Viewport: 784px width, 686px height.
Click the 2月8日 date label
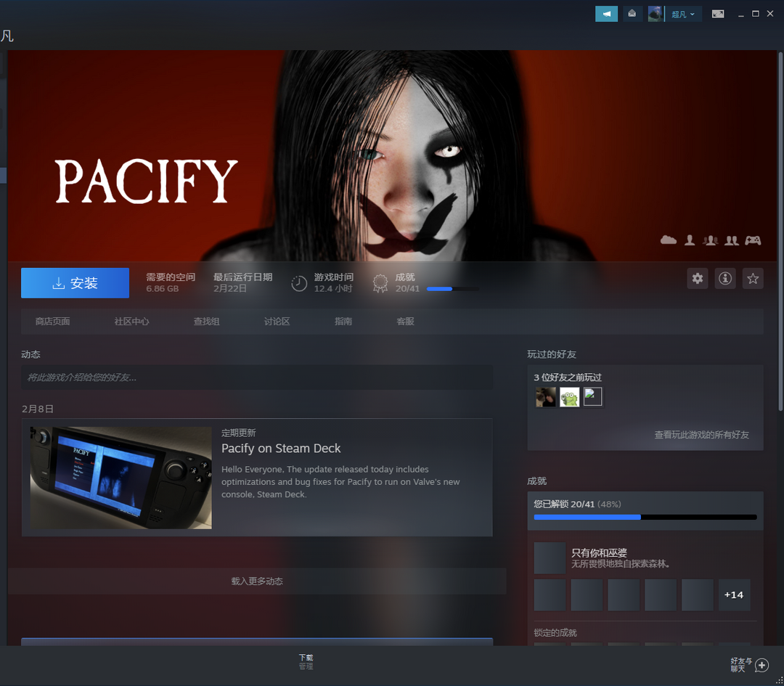click(38, 409)
